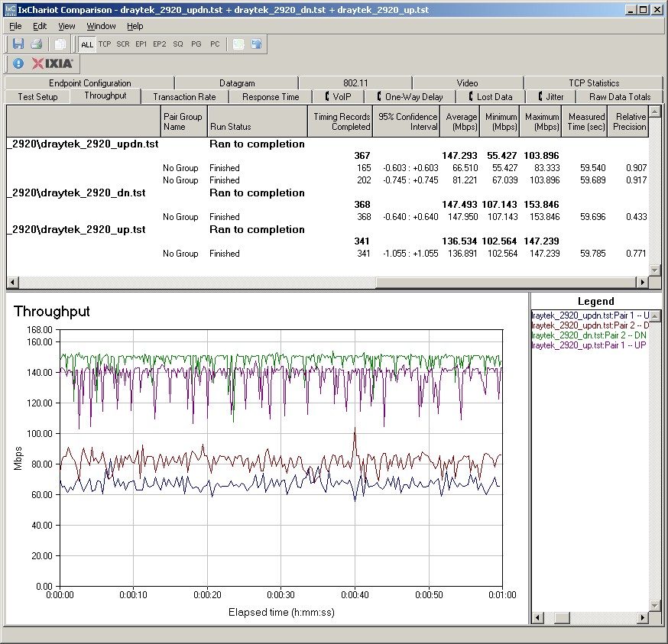Click the Maximum (Mbps) column header
The width and height of the screenshot is (668, 644).
(540, 121)
